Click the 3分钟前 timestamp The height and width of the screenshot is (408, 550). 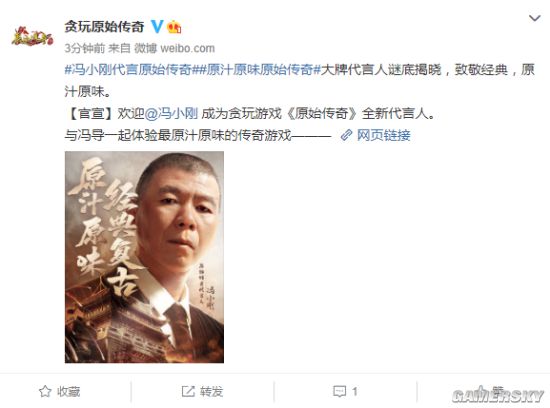[85, 48]
